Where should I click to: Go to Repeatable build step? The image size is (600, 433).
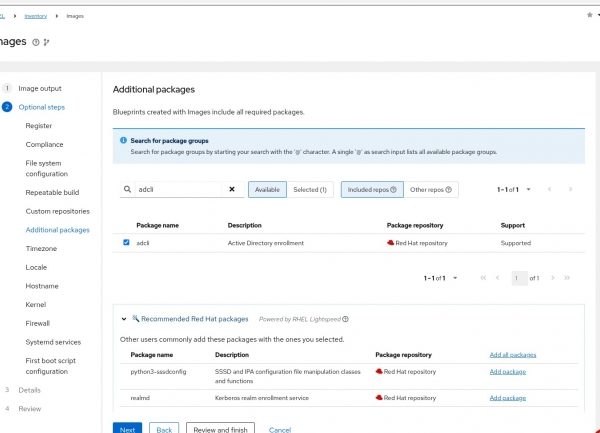[52, 192]
